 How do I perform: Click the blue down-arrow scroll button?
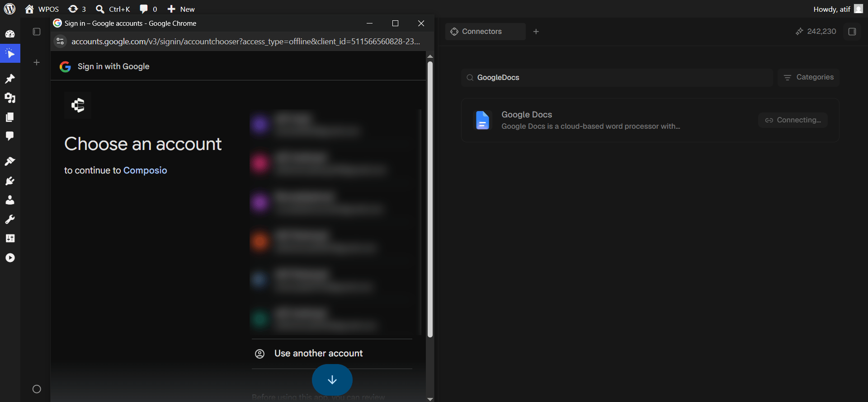tap(332, 380)
